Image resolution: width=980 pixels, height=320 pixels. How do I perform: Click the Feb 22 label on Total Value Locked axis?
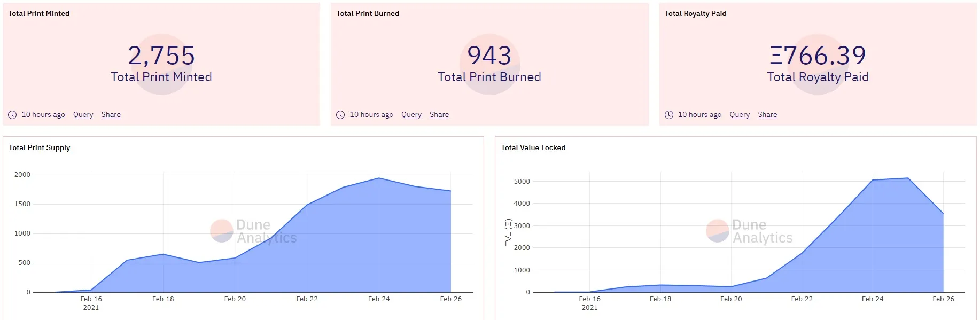(802, 299)
